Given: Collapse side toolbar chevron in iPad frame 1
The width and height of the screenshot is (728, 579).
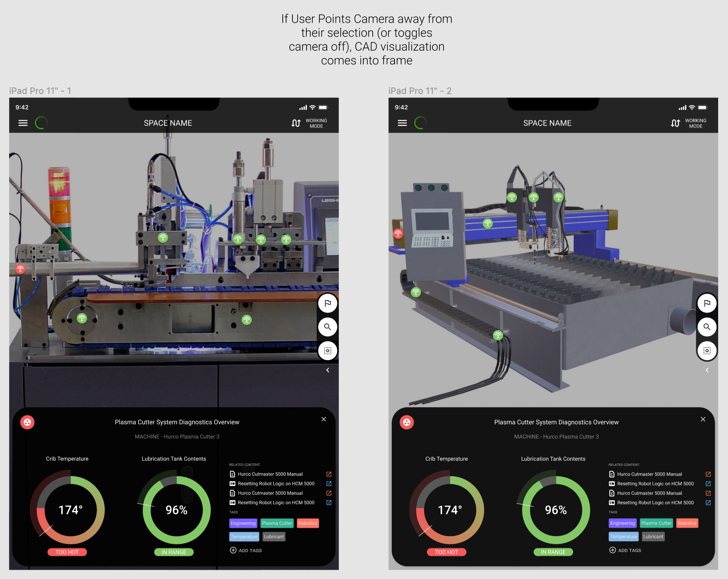Looking at the screenshot, I should (328, 370).
